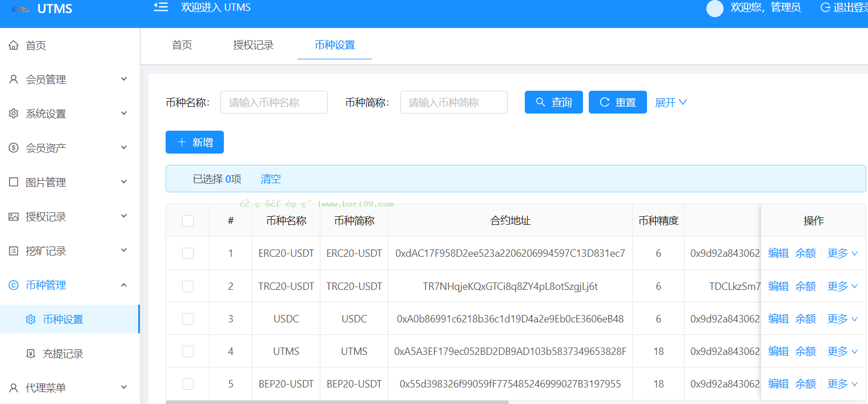
Task: Click 余额 for USDC row
Action: click(x=806, y=318)
